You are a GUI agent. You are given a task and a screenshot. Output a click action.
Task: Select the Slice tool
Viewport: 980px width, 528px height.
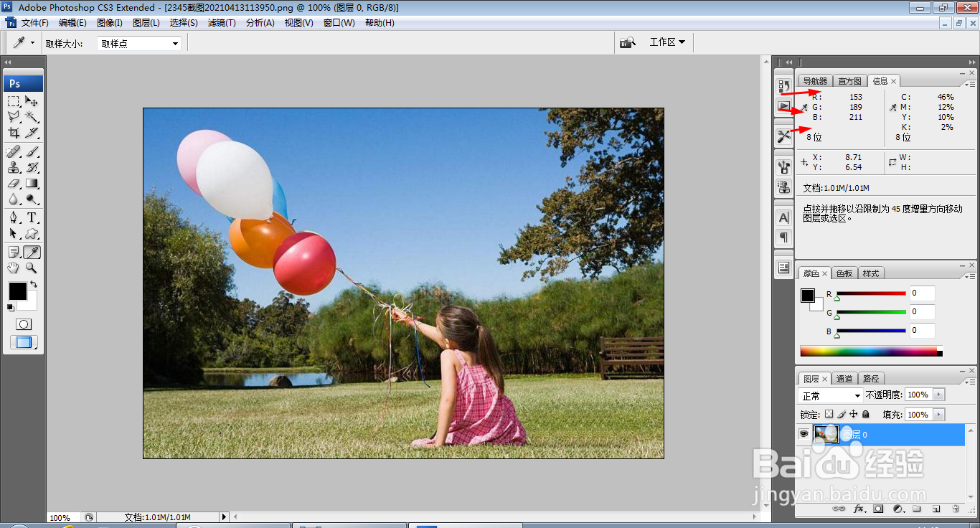32,133
